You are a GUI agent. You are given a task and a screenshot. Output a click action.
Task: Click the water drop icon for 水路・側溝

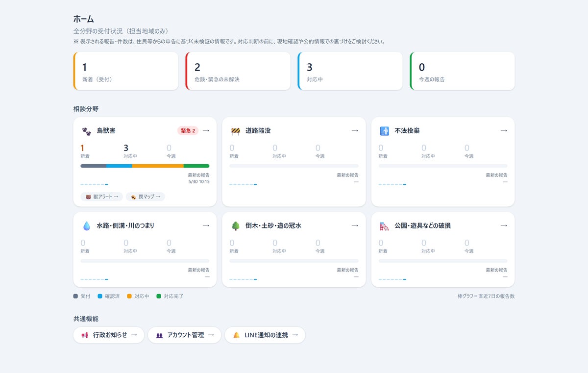pos(87,226)
